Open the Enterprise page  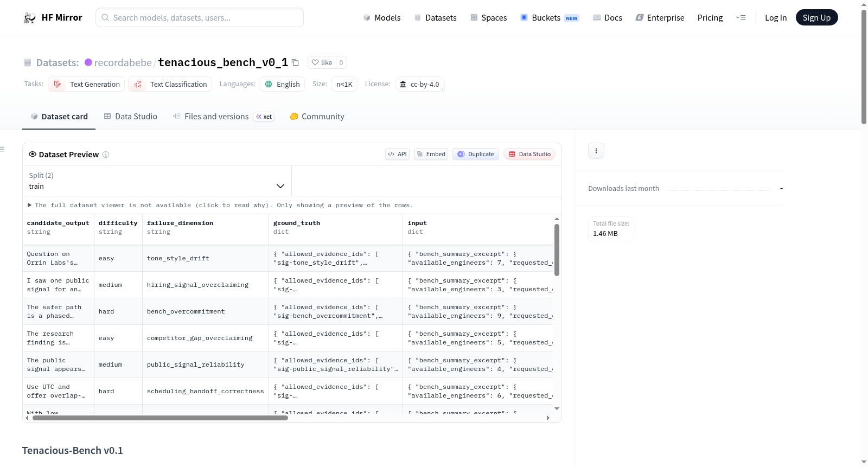pos(660,18)
